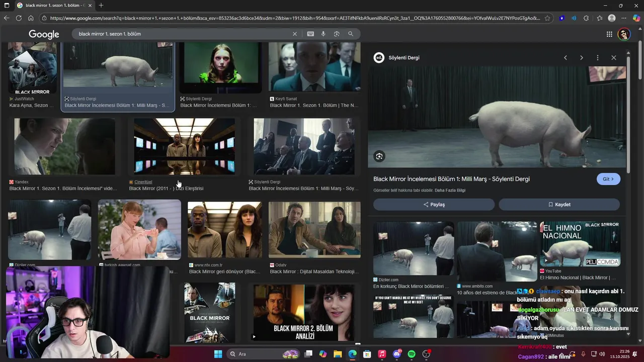
Task: Open browser extensions menu
Action: tap(586, 18)
